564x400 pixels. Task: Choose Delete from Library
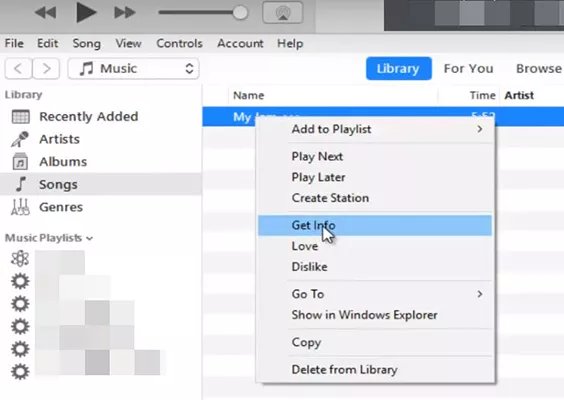coord(375,370)
